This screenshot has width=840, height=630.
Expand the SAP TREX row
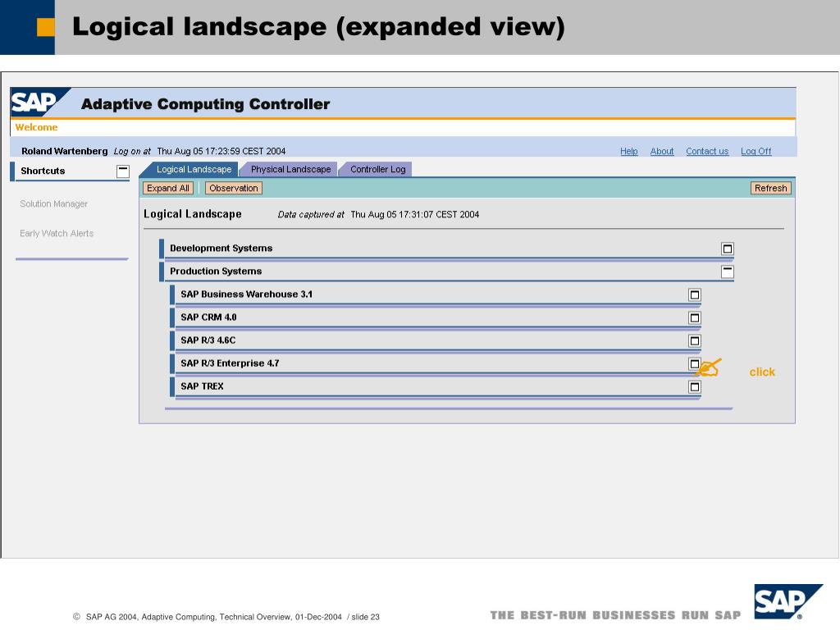tap(694, 387)
